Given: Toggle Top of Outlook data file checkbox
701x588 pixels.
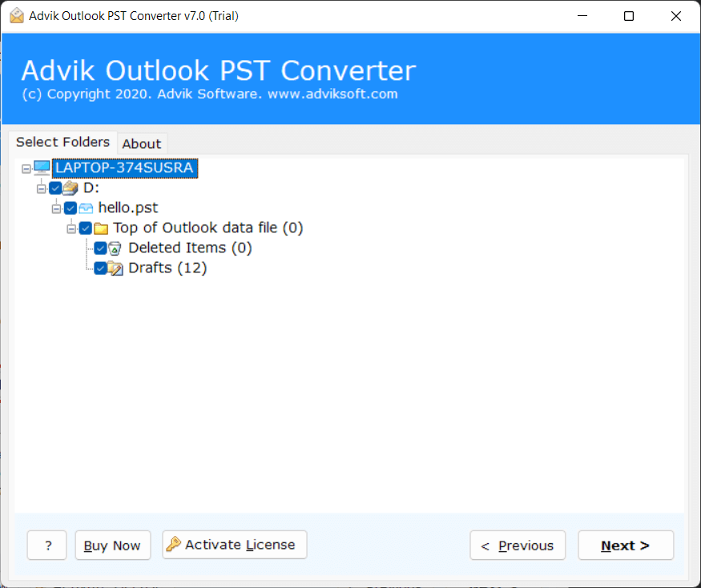Looking at the screenshot, I should pyautogui.click(x=86, y=228).
